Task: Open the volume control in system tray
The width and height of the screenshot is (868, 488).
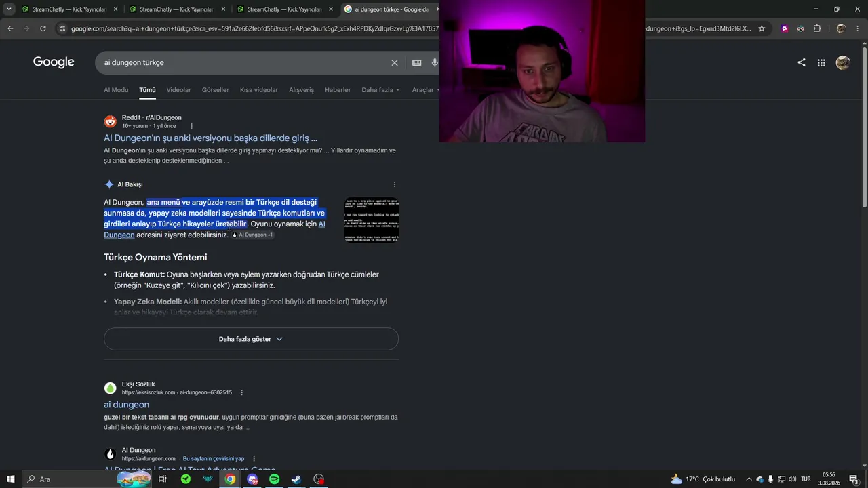Action: click(792, 479)
